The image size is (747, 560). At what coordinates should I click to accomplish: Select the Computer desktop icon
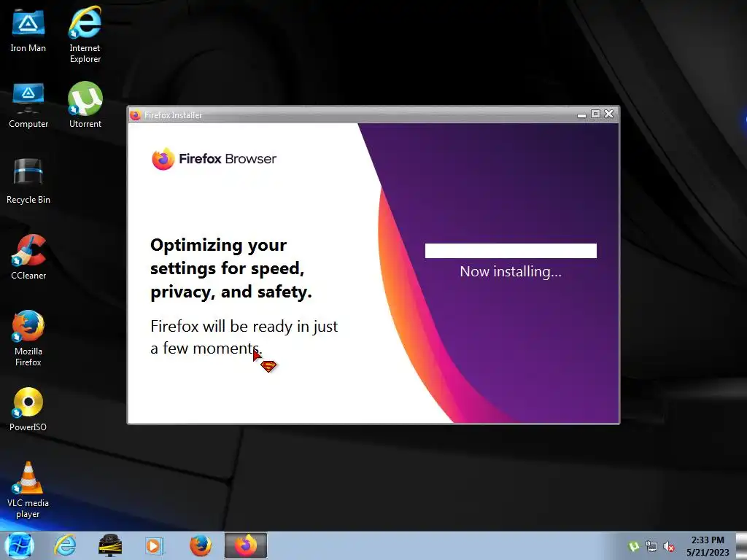[x=28, y=106]
